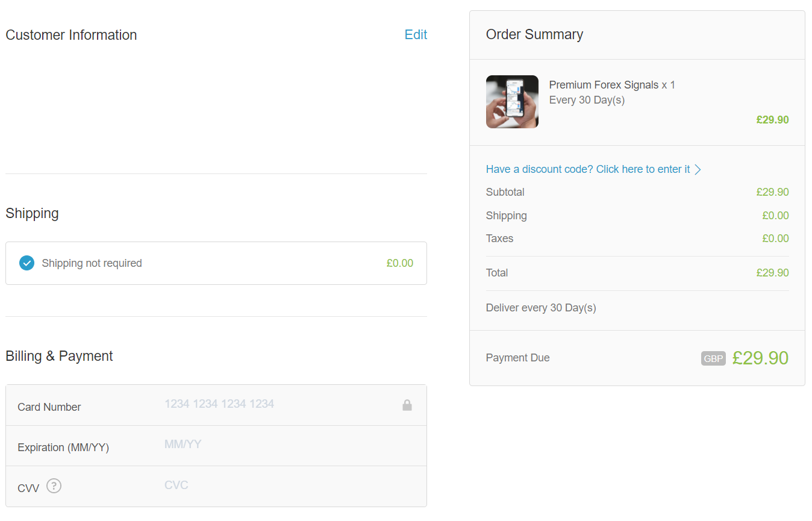Click the Card Number label
Image resolution: width=812 pixels, height=521 pixels.
[49, 407]
